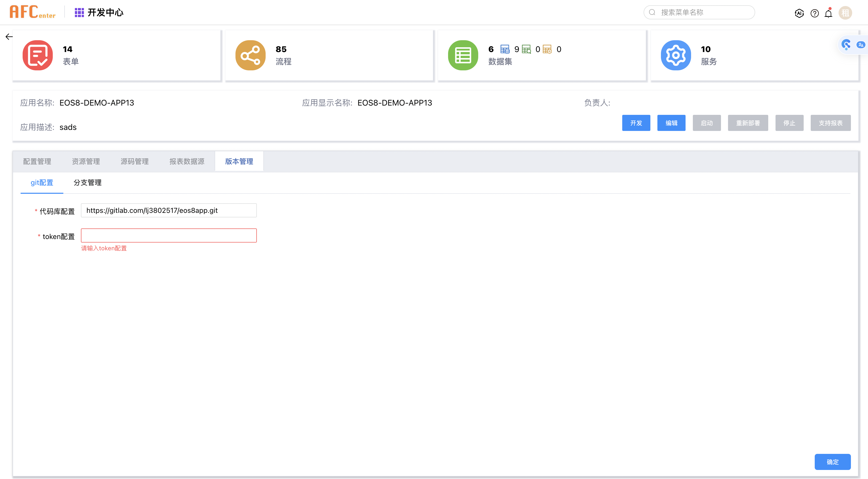Click the translation widget on right edge
The height and width of the screenshot is (479, 868).
(861, 44)
